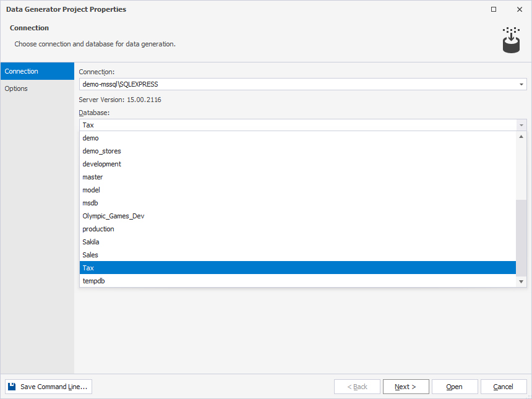Choose the demo database from the list
This screenshot has width=532, height=399.
[x=298, y=138]
